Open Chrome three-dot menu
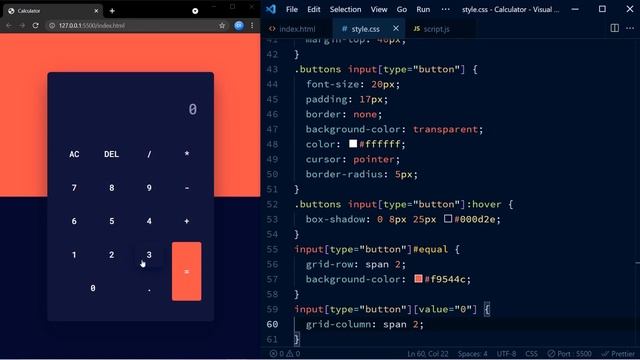 tap(252, 25)
